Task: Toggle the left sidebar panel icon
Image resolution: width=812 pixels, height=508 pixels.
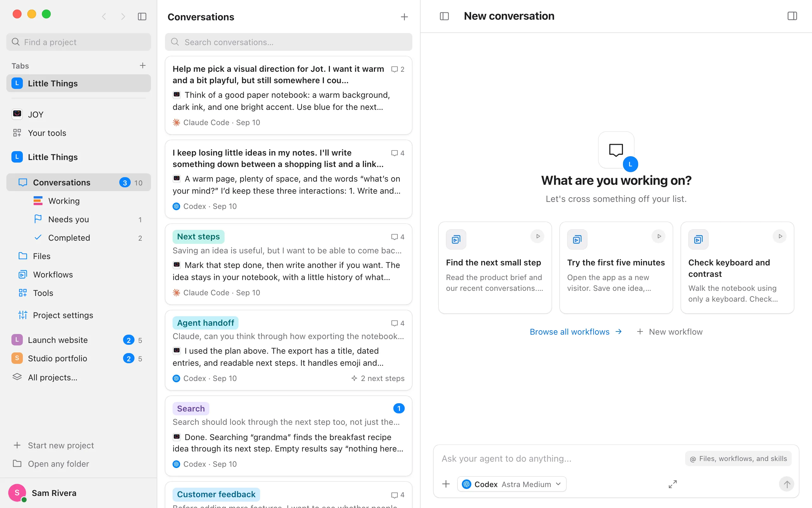Action: [x=142, y=17]
